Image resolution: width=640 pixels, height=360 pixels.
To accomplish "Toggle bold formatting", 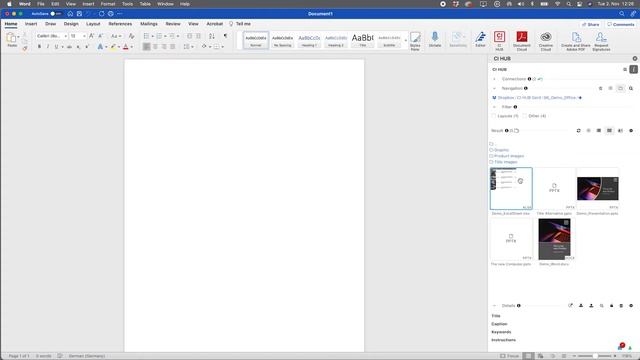I will point(39,47).
